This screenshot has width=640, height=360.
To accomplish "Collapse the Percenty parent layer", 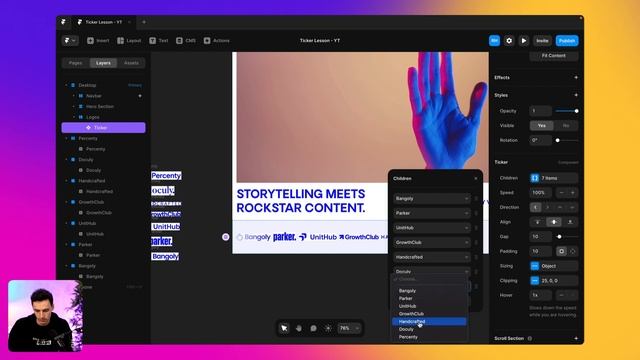I will tap(66, 138).
